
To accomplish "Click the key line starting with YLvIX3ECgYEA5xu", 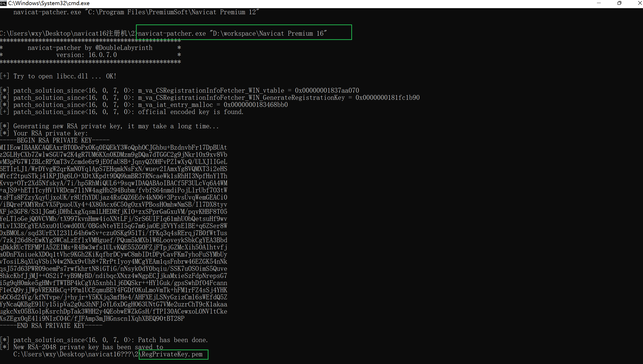I will (114, 226).
